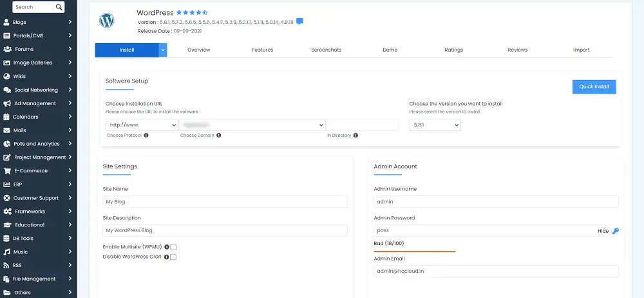This screenshot has height=298, width=644.
Task: Click the Admin Email input field
Action: 496,272
